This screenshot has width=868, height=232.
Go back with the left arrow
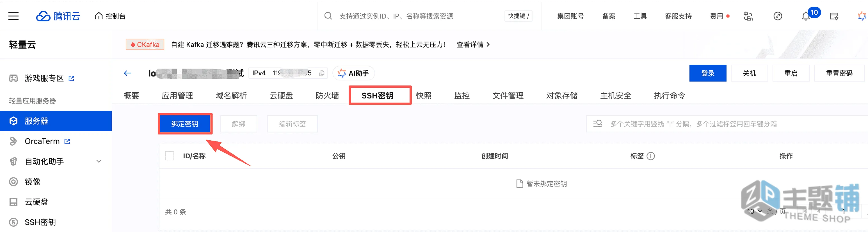click(x=127, y=73)
